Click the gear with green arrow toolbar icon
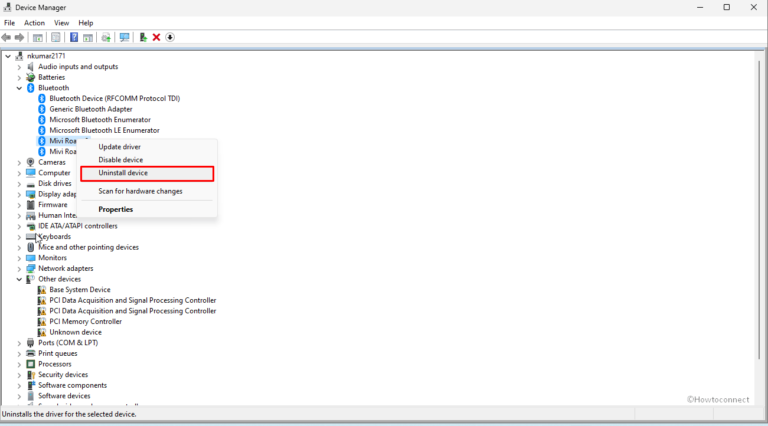This screenshot has height=426, width=768. coord(106,37)
